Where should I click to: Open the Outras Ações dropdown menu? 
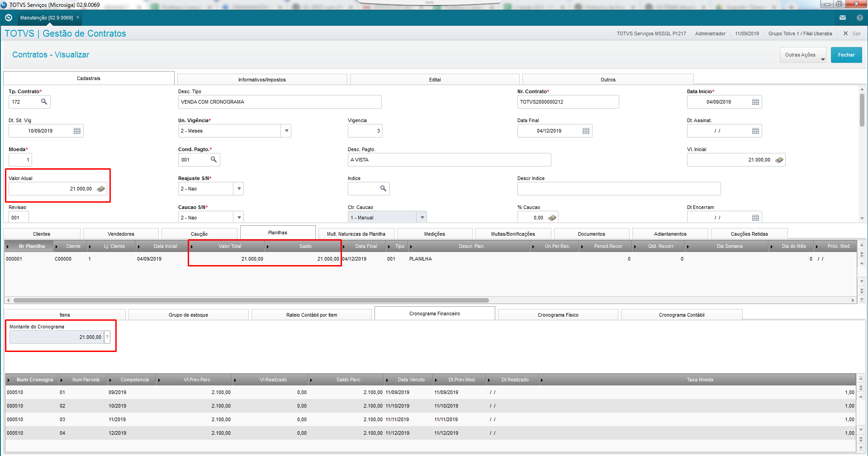coord(803,55)
